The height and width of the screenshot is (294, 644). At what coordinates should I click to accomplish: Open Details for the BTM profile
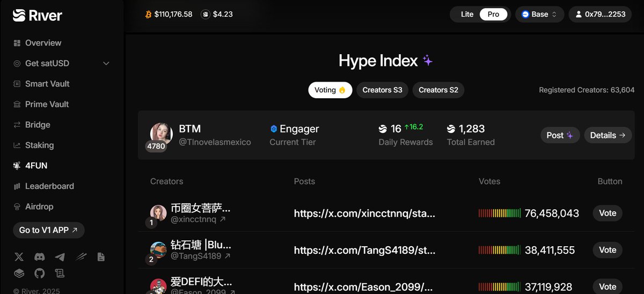(608, 135)
